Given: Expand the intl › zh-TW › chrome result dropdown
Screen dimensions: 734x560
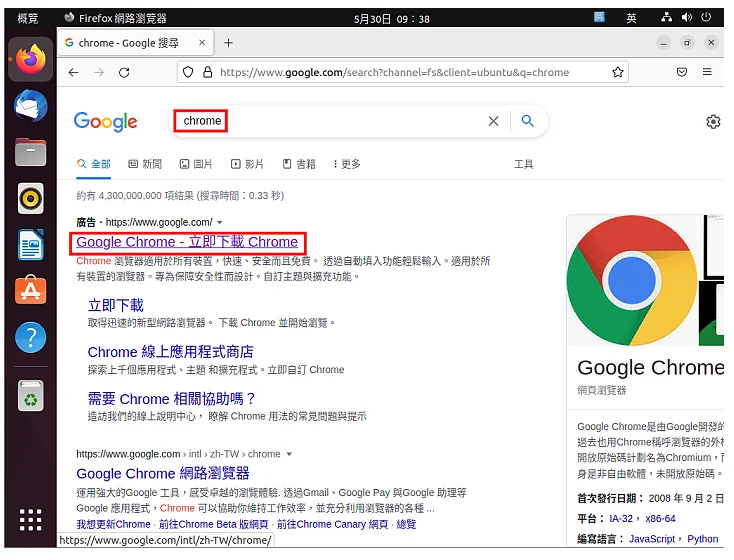Looking at the screenshot, I should click(289, 454).
